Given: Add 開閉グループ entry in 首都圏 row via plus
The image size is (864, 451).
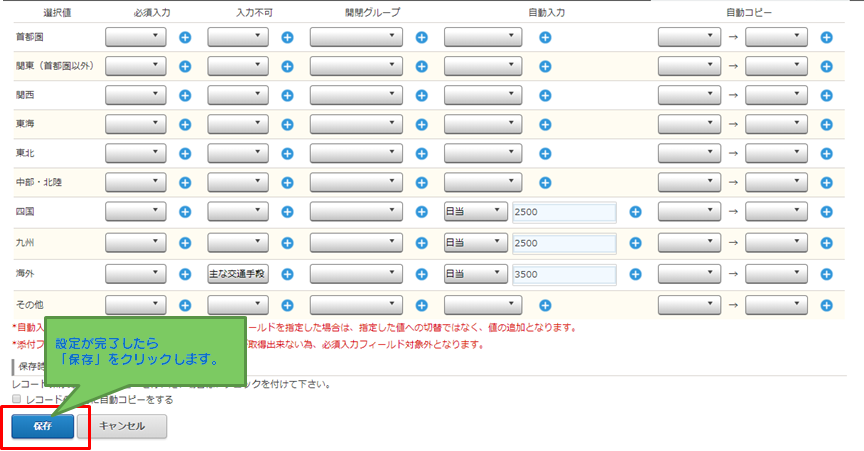Looking at the screenshot, I should pyautogui.click(x=422, y=37).
